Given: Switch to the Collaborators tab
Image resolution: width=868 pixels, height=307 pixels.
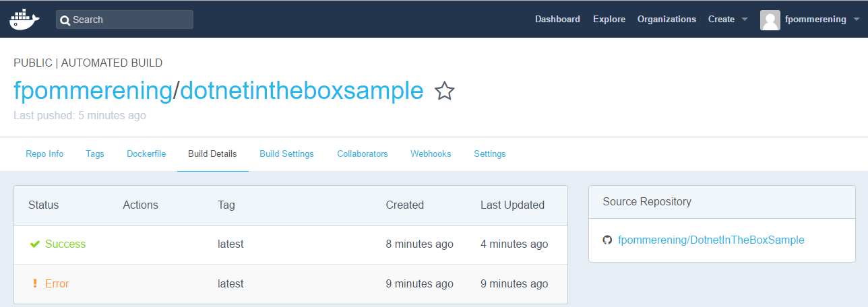Looking at the screenshot, I should 363,154.
